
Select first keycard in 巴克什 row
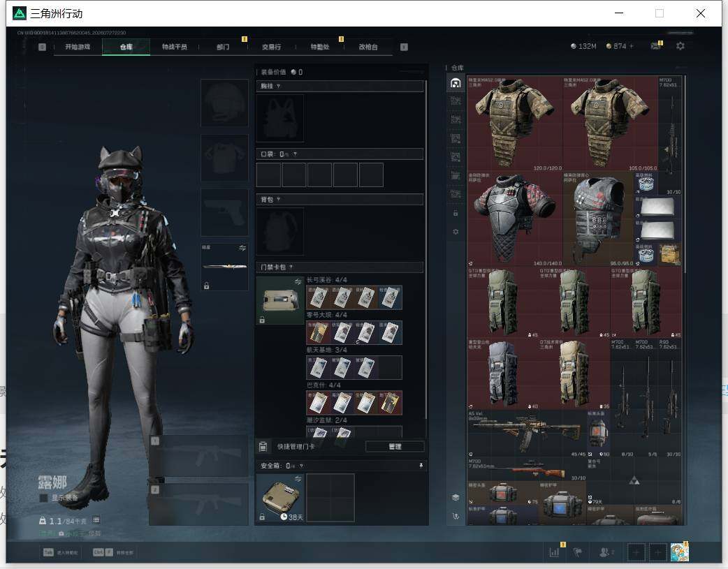coord(318,403)
